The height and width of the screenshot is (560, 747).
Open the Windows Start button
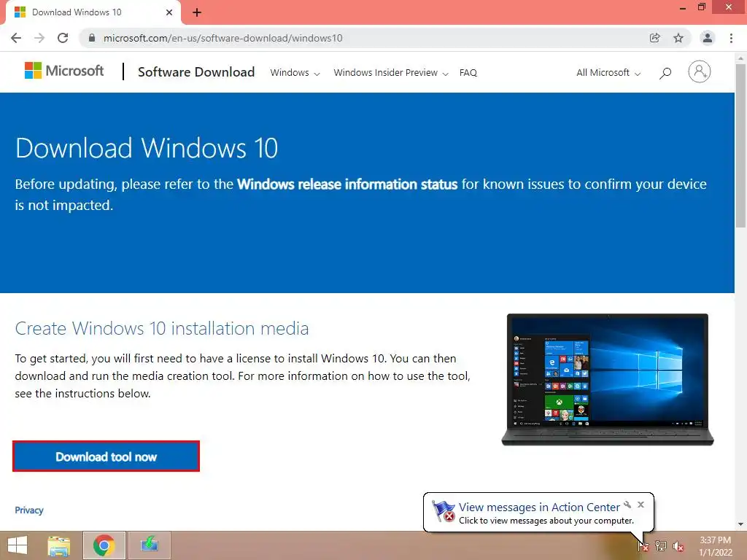[x=18, y=545]
